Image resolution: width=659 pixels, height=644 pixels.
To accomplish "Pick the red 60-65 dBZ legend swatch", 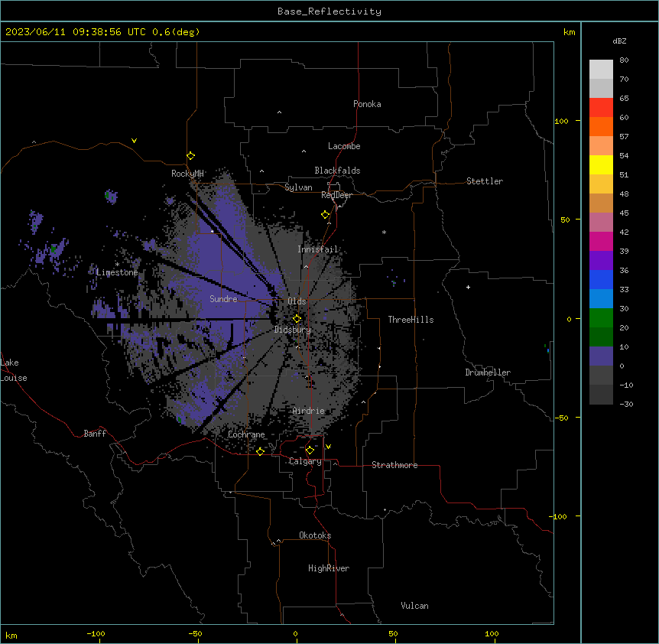I will click(601, 108).
